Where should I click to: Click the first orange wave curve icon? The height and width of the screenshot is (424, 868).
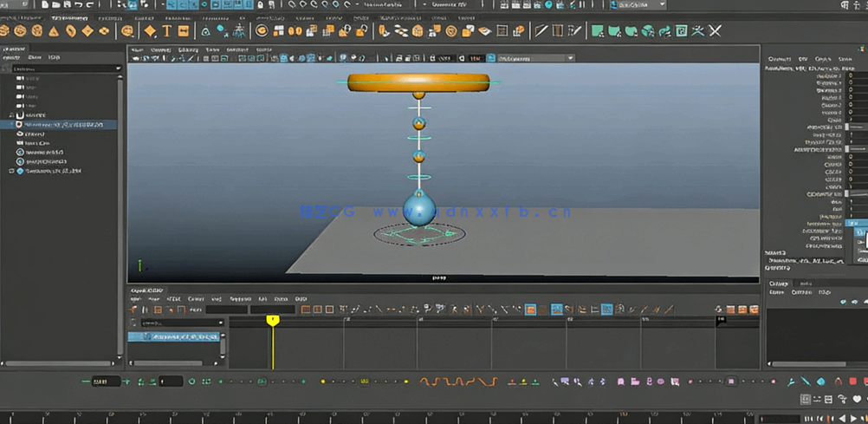point(426,382)
